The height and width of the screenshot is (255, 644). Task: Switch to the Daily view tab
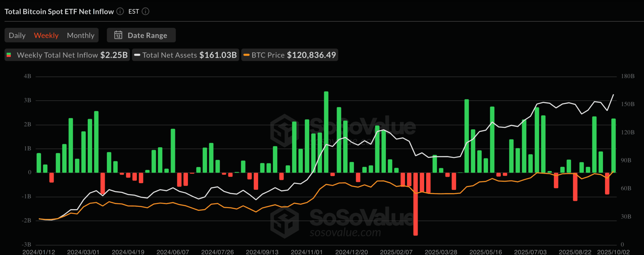[17, 35]
